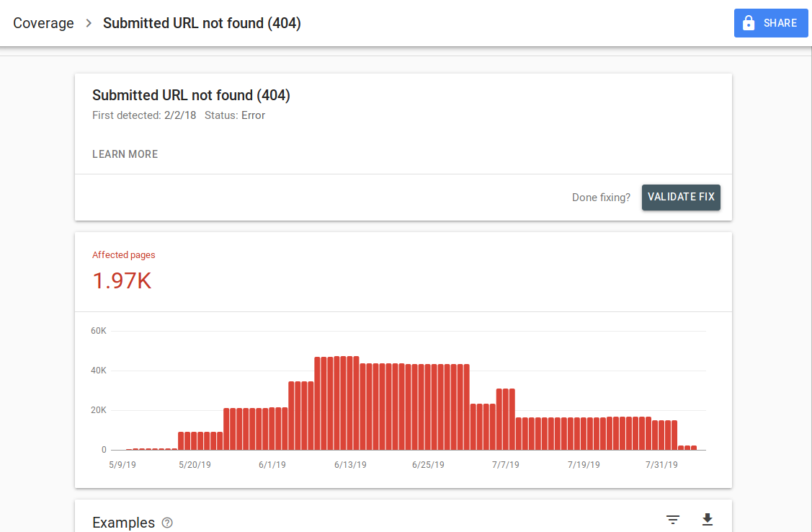Click the 20K y-axis label
The width and height of the screenshot is (812, 532).
(x=99, y=410)
